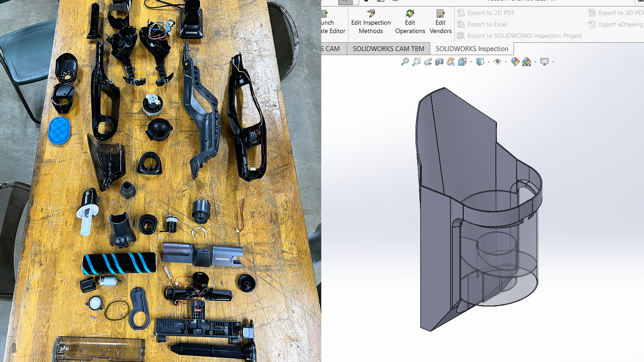Click the Export to 3D PDF icon
This screenshot has width=644, height=362.
pos(592,13)
